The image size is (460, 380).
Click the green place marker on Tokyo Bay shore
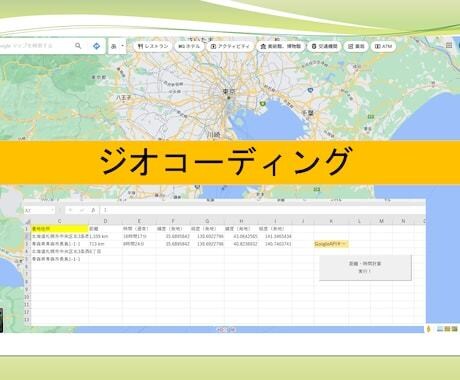pyautogui.click(x=263, y=104)
